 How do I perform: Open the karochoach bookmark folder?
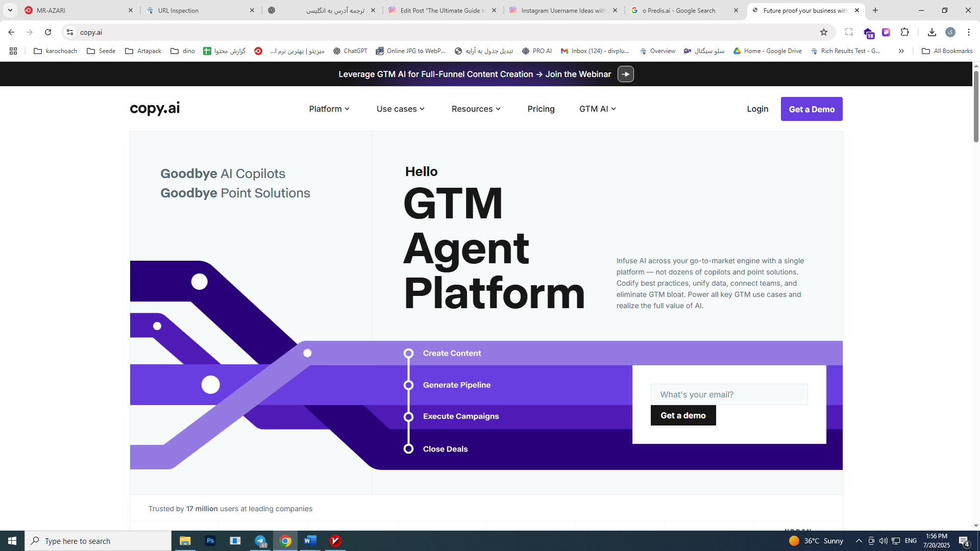click(55, 51)
